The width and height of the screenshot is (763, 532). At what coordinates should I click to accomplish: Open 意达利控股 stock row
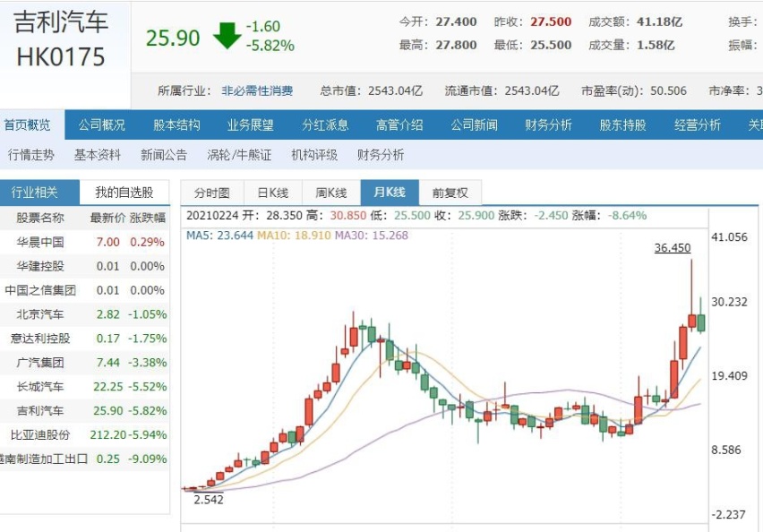click(x=85, y=339)
